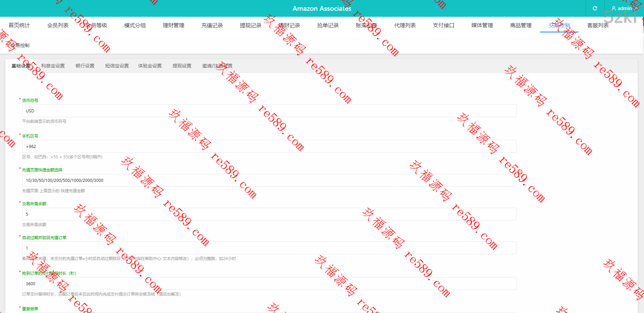Click the refresh icon in header

tap(595, 8)
